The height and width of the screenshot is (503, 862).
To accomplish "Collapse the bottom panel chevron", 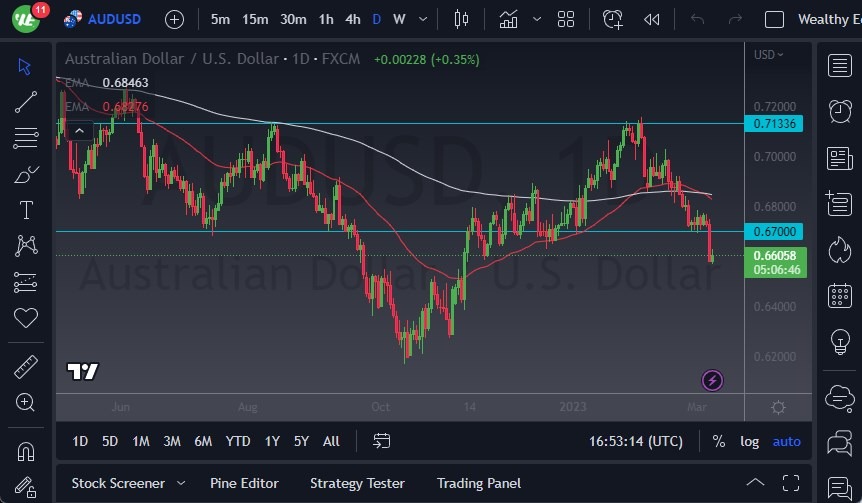I will (755, 483).
